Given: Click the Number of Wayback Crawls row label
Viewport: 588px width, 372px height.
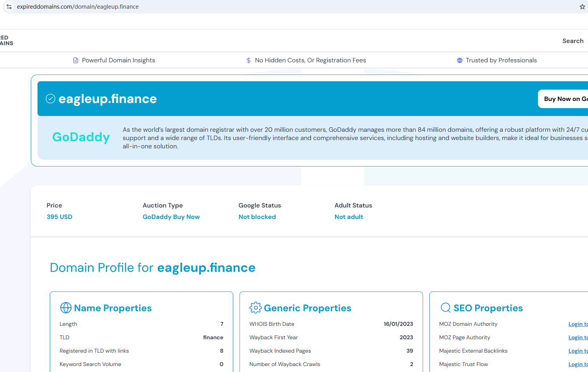Looking at the screenshot, I should tap(285, 365).
